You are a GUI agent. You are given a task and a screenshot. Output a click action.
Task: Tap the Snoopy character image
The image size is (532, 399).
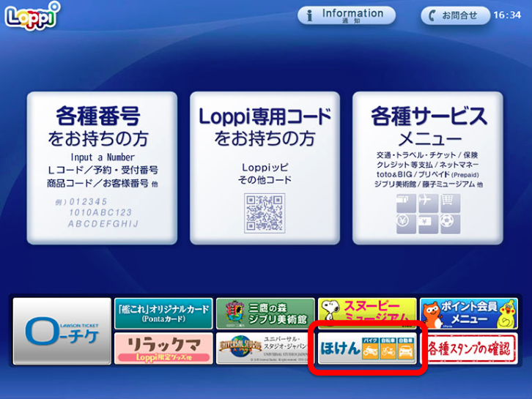click(x=330, y=310)
